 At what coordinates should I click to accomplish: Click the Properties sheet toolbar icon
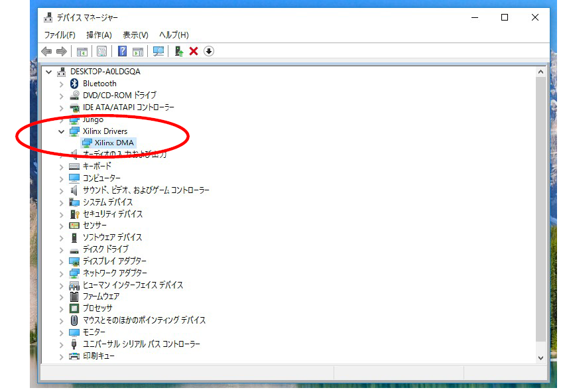point(101,51)
